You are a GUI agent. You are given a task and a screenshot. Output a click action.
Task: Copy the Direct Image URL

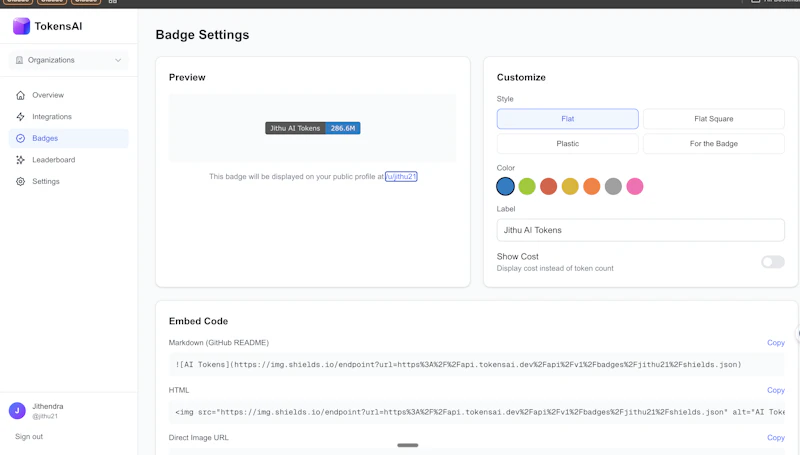tap(776, 438)
